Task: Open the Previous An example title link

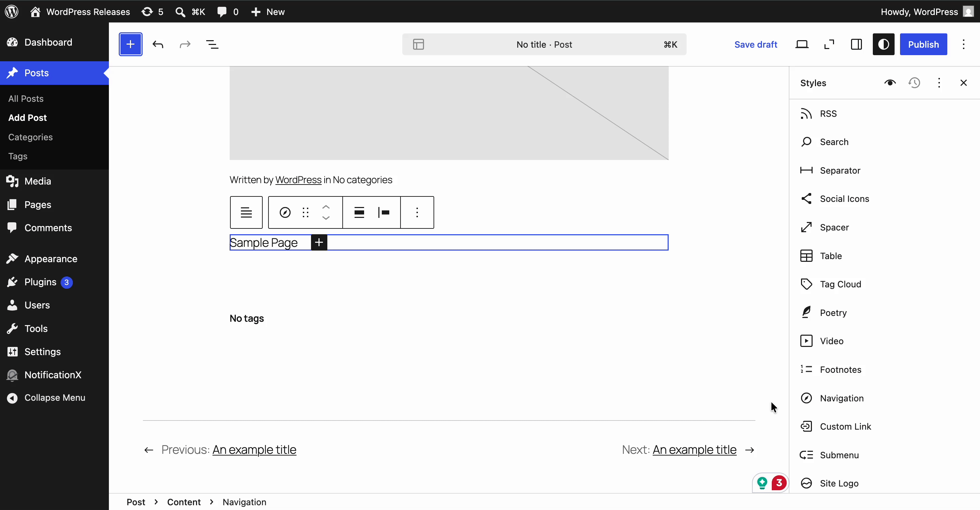Action: click(254, 449)
